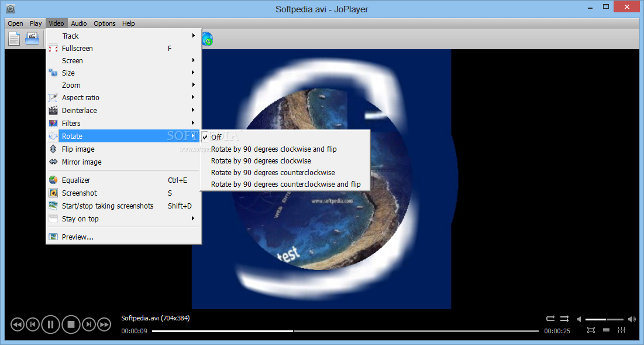Click the Equalizer pie icon in menu

(53, 180)
